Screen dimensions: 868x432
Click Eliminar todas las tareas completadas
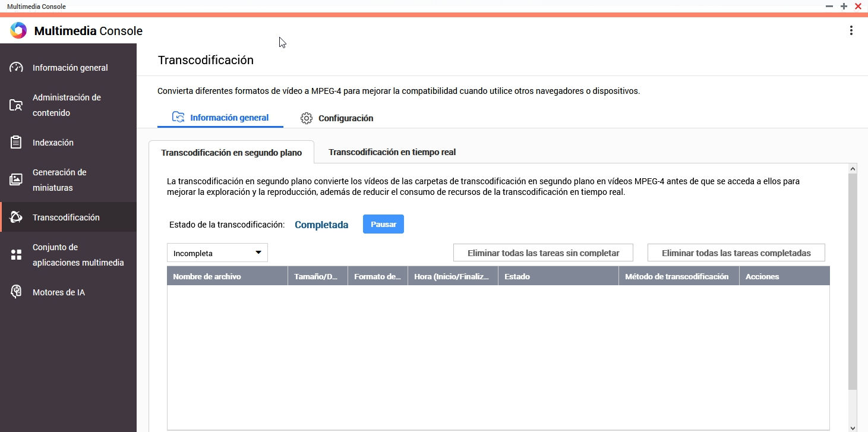pos(736,253)
